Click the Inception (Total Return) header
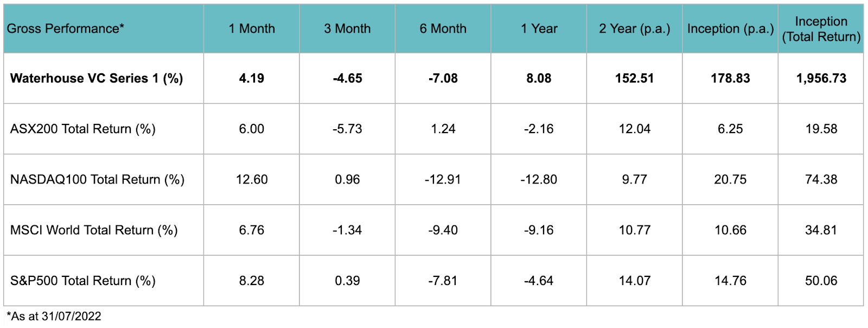This screenshot has width=868, height=328. [x=821, y=29]
